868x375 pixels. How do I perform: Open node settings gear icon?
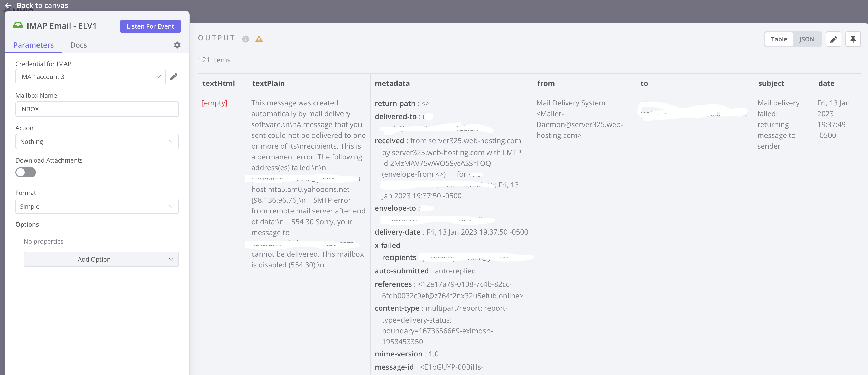tap(177, 45)
